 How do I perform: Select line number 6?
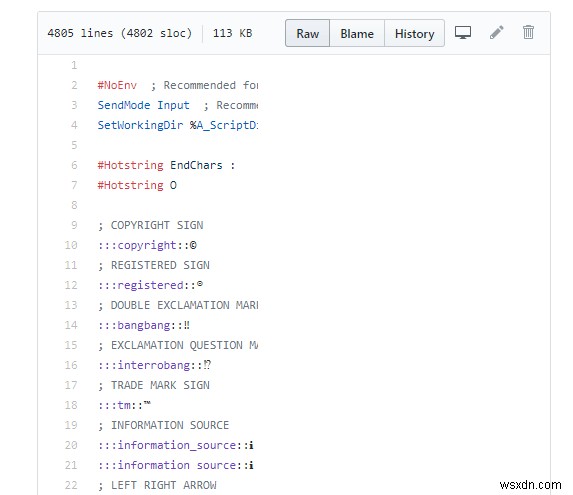click(74, 165)
